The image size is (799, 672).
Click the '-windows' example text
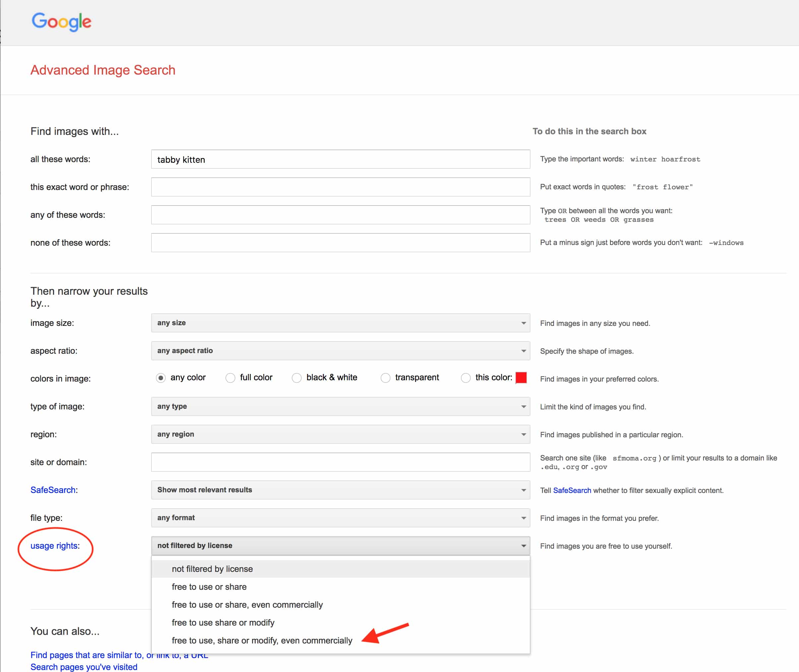[726, 243]
